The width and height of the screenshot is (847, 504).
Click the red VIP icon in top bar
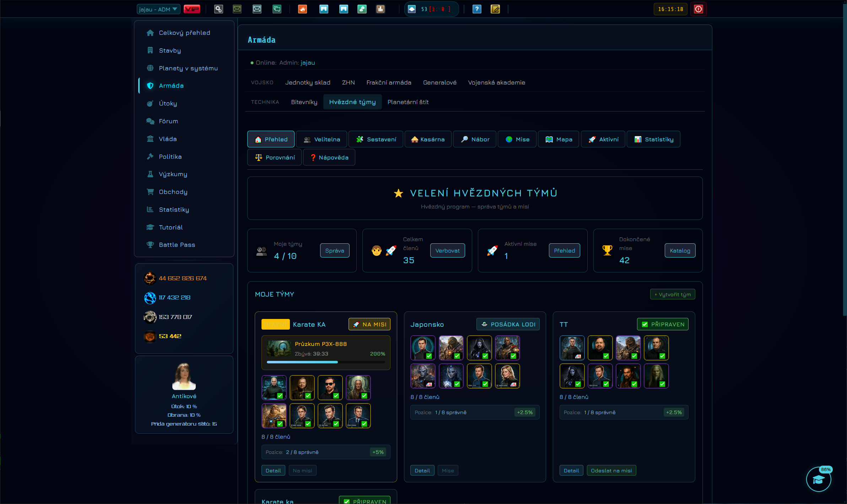click(x=192, y=9)
